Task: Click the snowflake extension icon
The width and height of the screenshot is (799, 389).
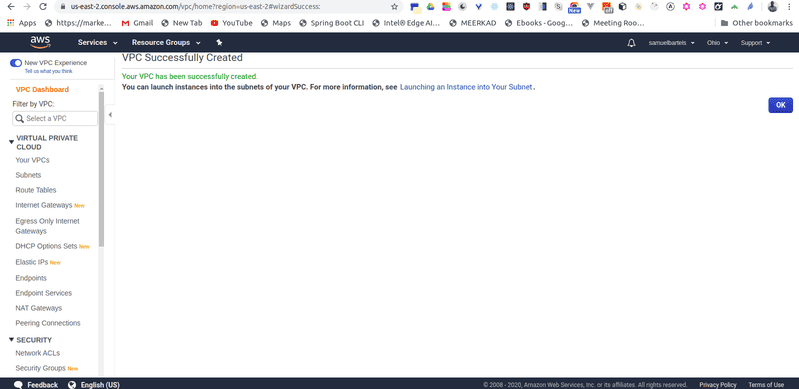Action: [x=494, y=7]
